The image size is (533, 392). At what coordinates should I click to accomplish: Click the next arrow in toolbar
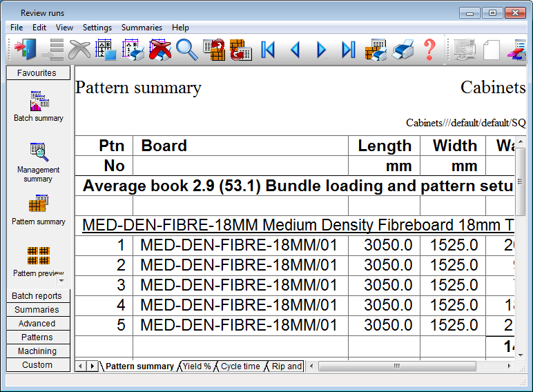click(321, 49)
